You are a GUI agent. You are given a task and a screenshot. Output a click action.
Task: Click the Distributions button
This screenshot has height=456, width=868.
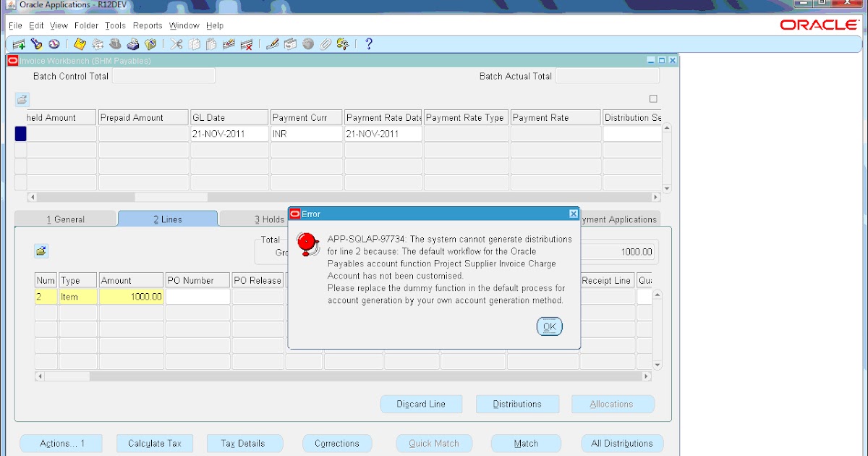point(517,404)
